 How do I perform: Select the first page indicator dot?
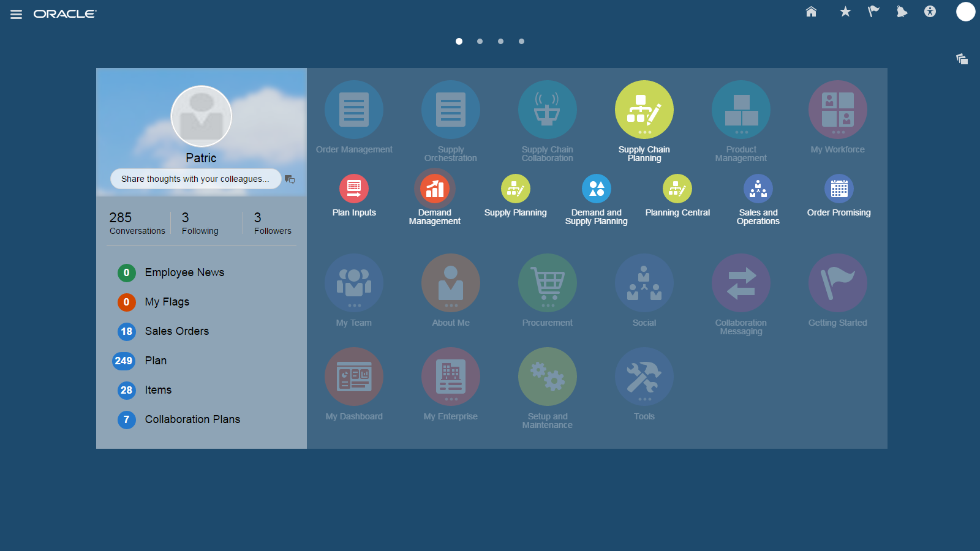[x=459, y=42]
